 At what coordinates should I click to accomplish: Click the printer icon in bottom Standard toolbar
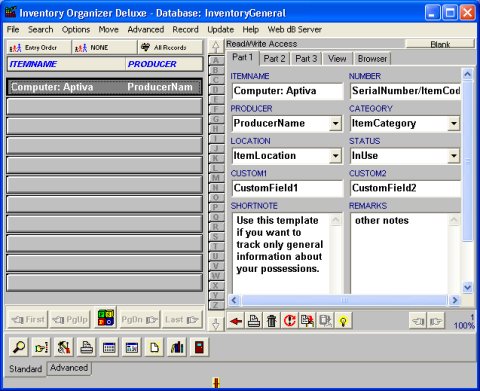87,347
